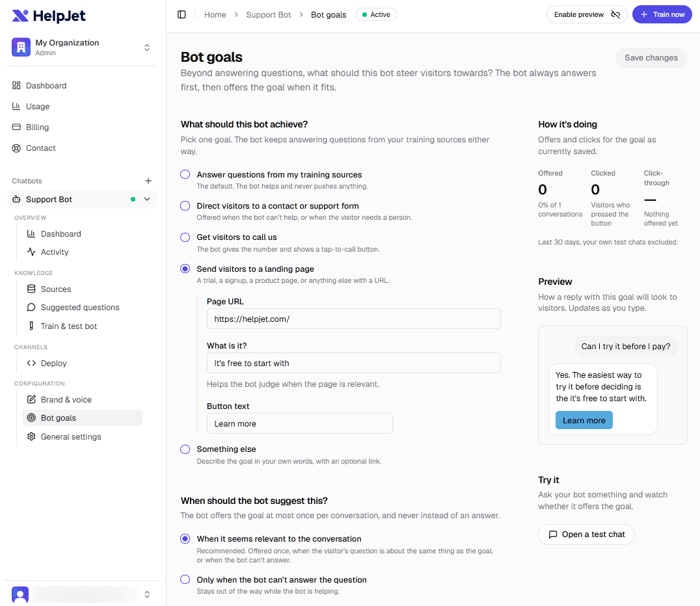Add a chatbot with the plus icon
700x606 pixels.
click(148, 181)
